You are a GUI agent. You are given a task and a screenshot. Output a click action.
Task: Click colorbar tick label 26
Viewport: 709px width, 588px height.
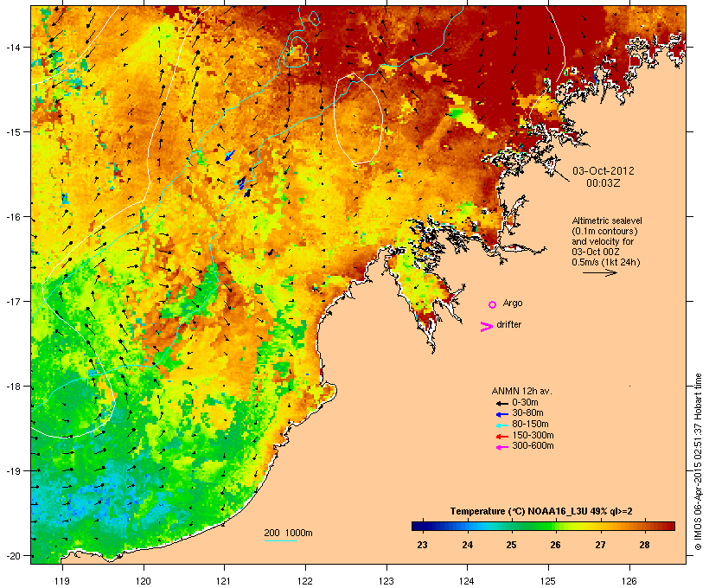(x=556, y=545)
